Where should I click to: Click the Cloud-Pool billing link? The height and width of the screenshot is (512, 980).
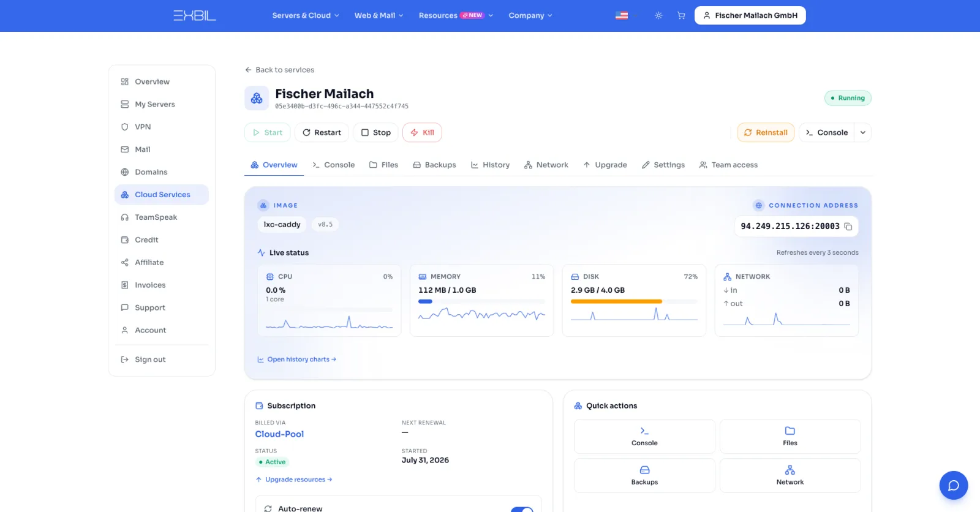(279, 434)
